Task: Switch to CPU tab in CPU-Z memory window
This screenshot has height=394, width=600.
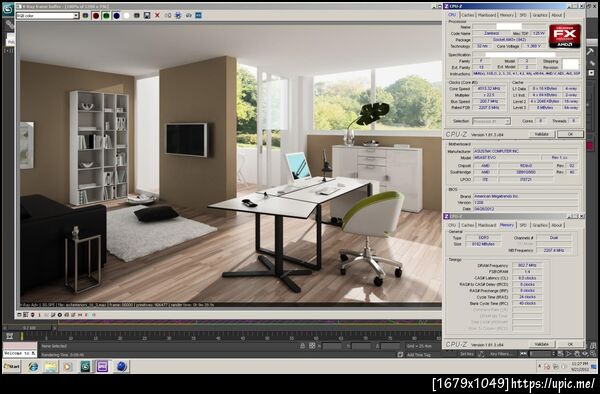Action: click(452, 225)
